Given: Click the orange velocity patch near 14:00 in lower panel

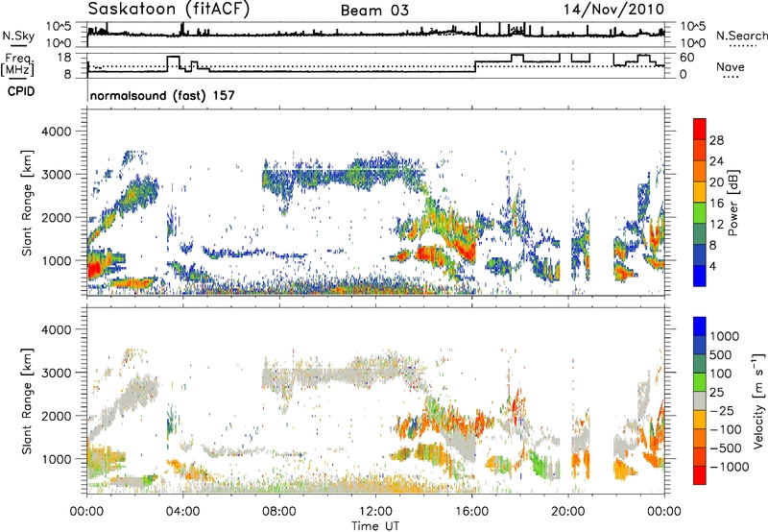Looking at the screenshot, I should tap(431, 451).
